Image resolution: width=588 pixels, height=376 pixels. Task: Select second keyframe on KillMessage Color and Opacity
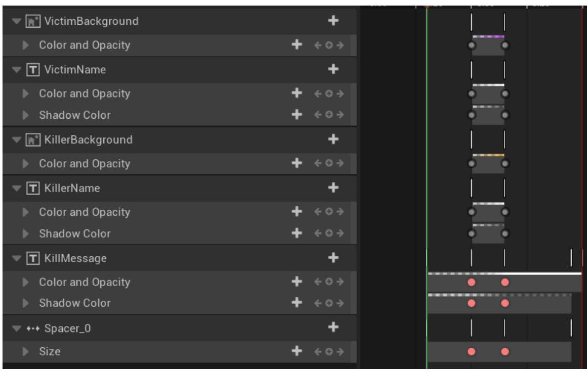pos(505,282)
